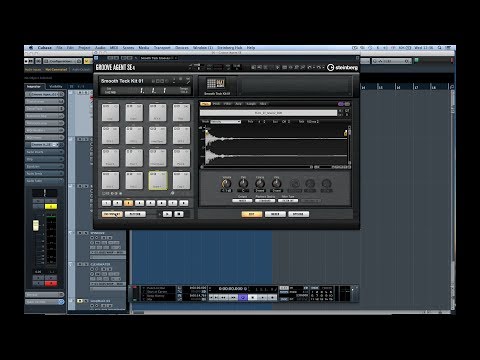
Task: Start pad pattern playback in Groove Agent
Action: (167, 214)
